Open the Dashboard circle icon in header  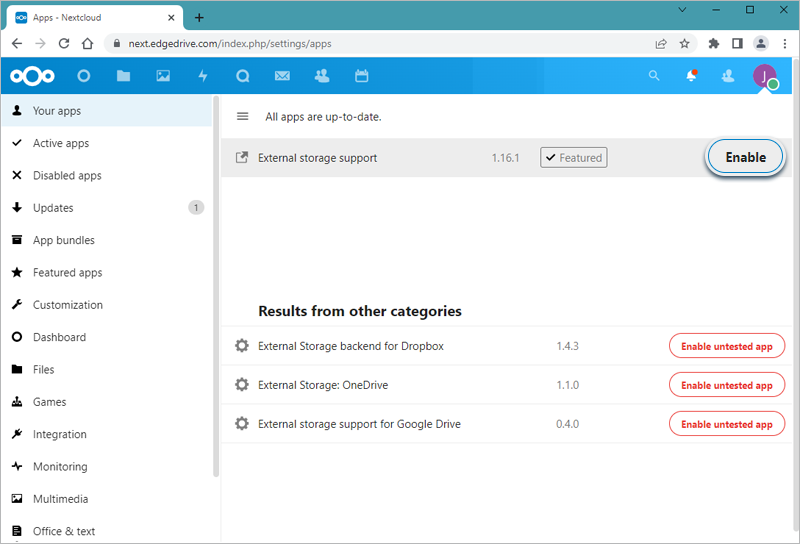[x=84, y=76]
